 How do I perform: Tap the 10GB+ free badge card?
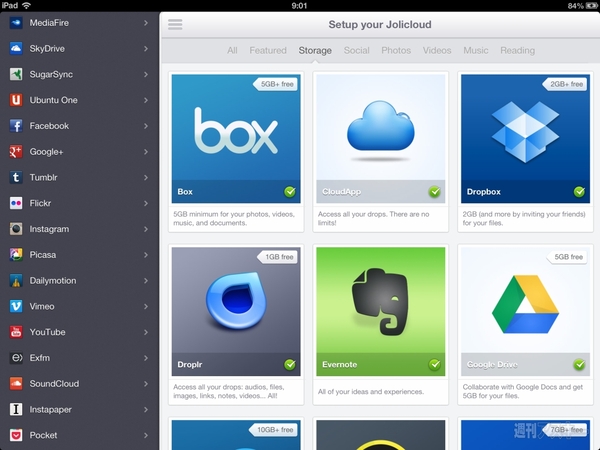(x=273, y=430)
